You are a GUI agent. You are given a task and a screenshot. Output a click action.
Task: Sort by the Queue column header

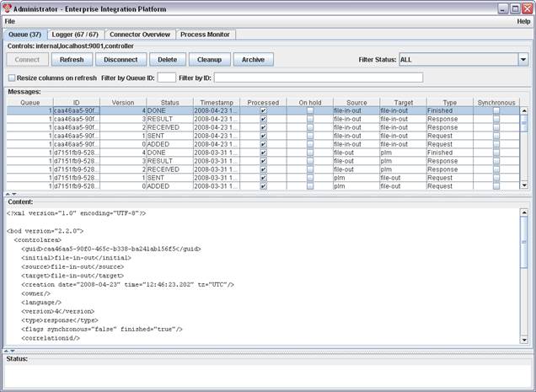(x=30, y=102)
